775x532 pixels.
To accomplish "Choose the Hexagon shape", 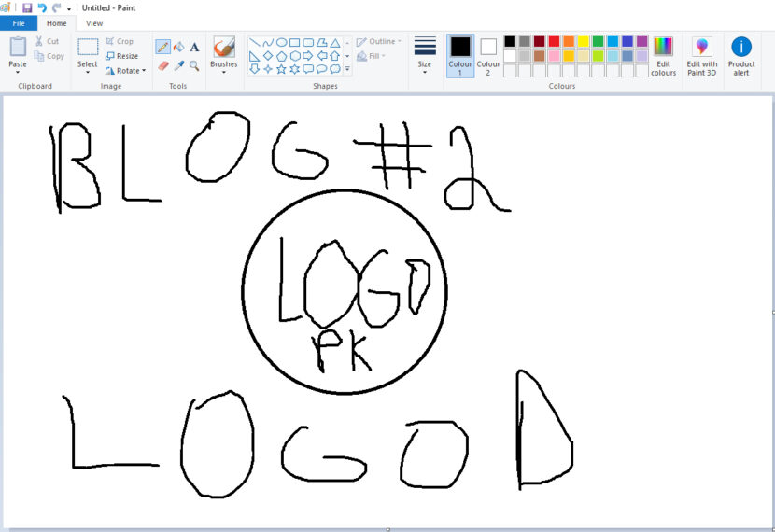I will tap(294, 56).
